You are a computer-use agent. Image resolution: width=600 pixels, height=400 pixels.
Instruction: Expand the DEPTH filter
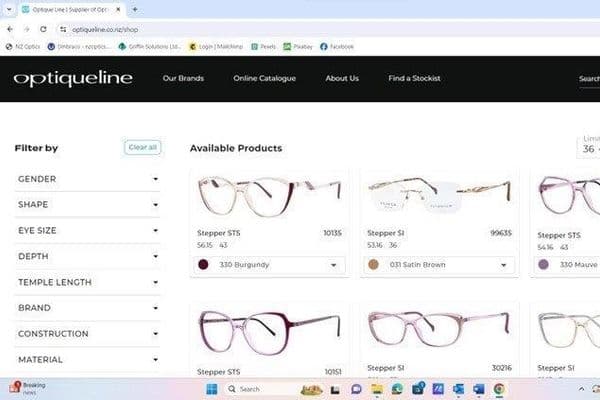(87, 256)
